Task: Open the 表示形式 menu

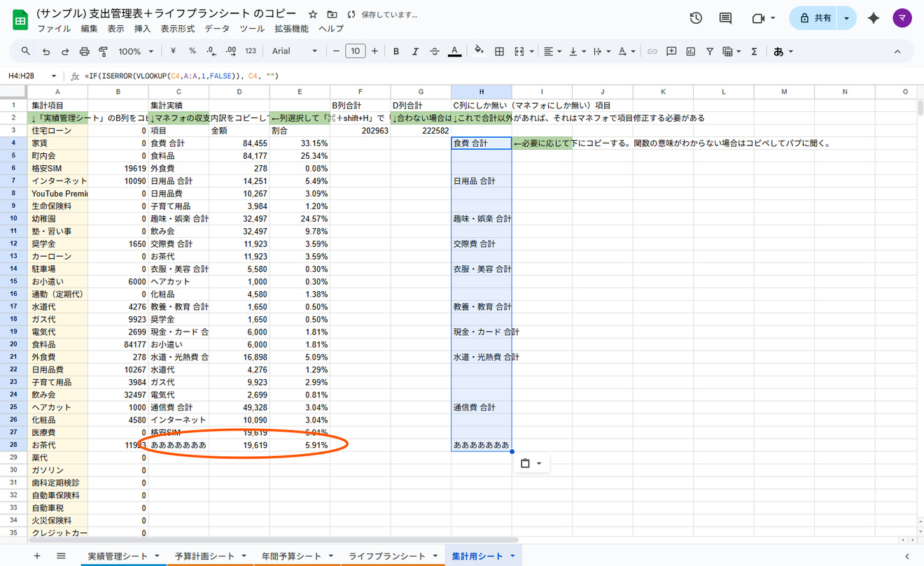Action: (x=178, y=29)
